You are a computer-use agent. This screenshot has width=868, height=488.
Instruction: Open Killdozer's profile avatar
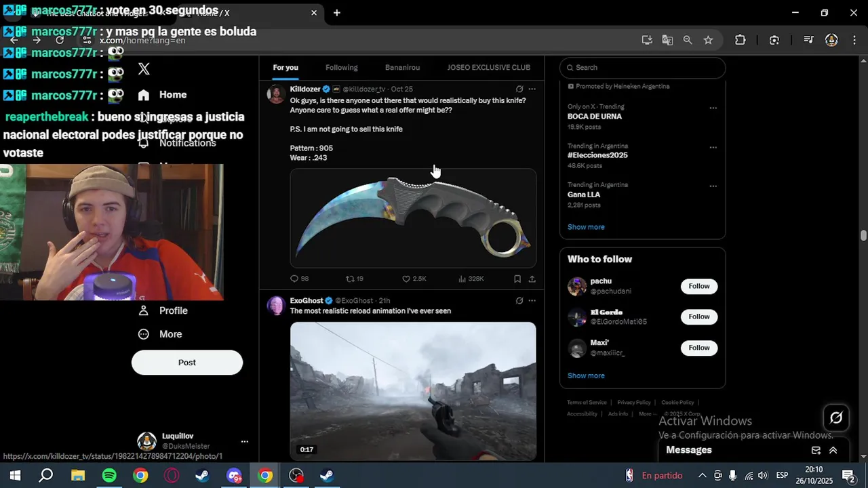coord(276,94)
